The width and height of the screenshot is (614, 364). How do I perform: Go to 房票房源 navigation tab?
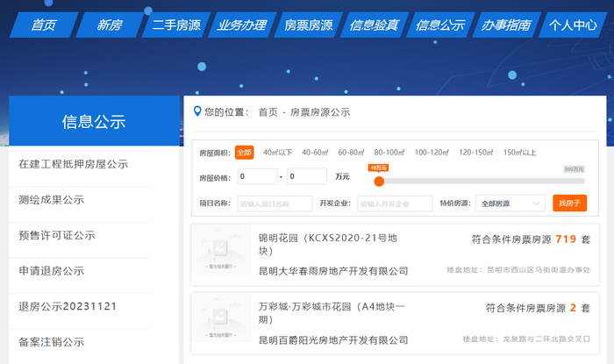[309, 25]
